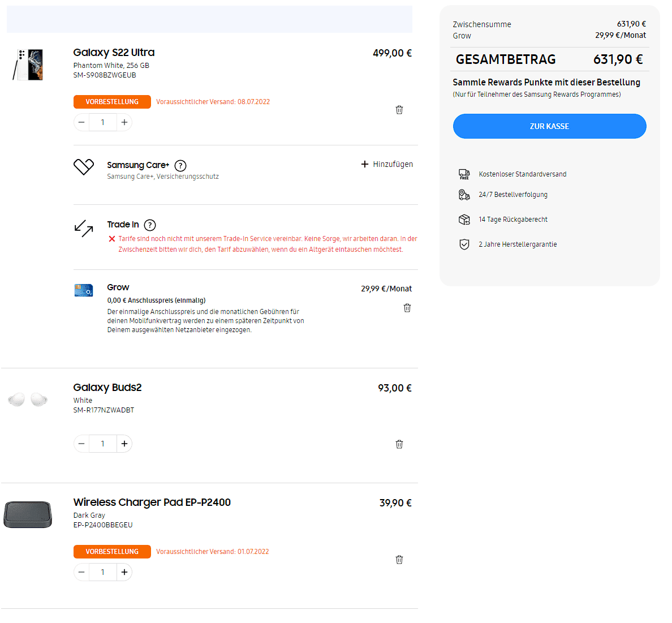
Task: Click the Samsung Care+ heart icon
Action: click(84, 167)
